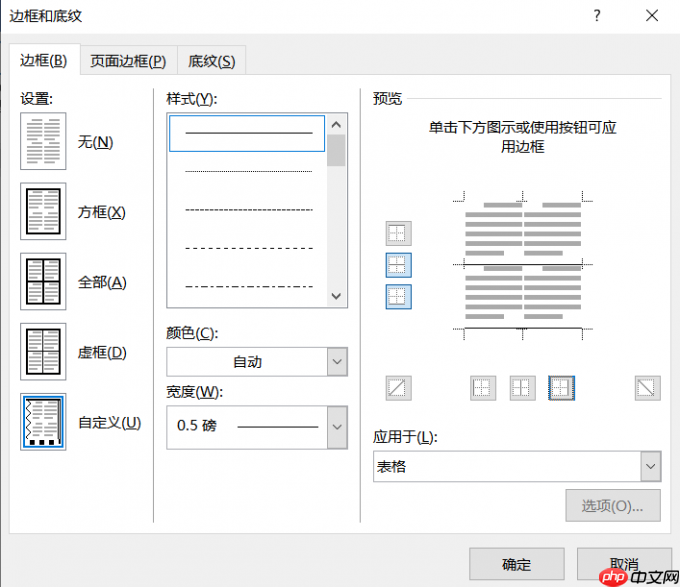Screen dimensions: 680x587
Task: Click the 确定 confirm button
Action: click(517, 564)
